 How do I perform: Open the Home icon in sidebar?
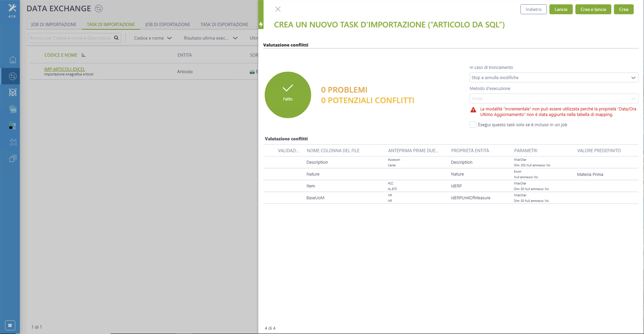pos(13,60)
